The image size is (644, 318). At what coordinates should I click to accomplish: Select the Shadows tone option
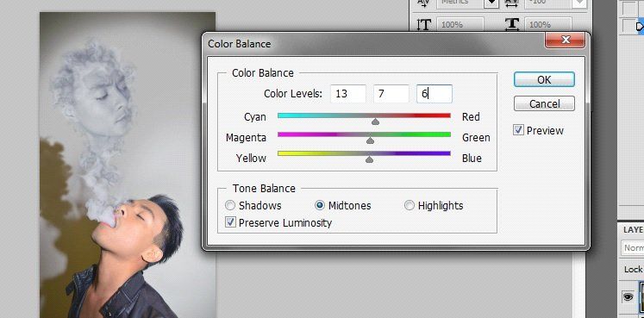[231, 205]
